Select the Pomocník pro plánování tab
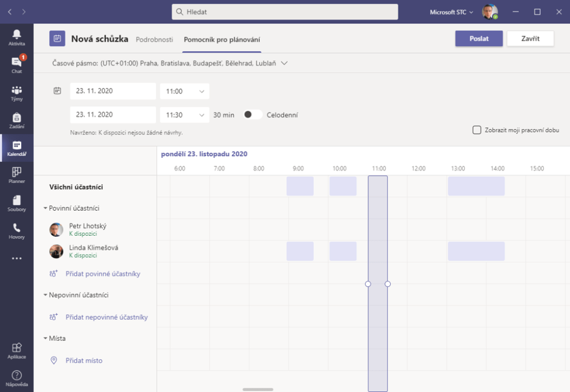 [x=222, y=39]
